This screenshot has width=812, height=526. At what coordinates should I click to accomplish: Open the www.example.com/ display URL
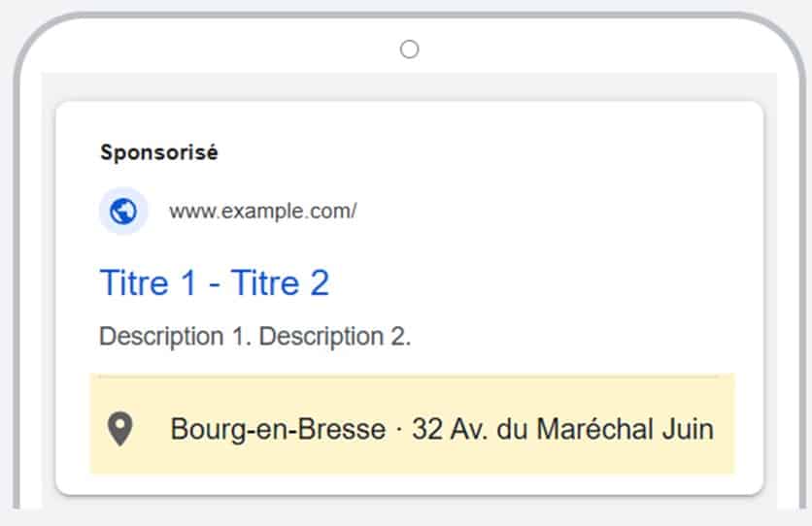(263, 211)
